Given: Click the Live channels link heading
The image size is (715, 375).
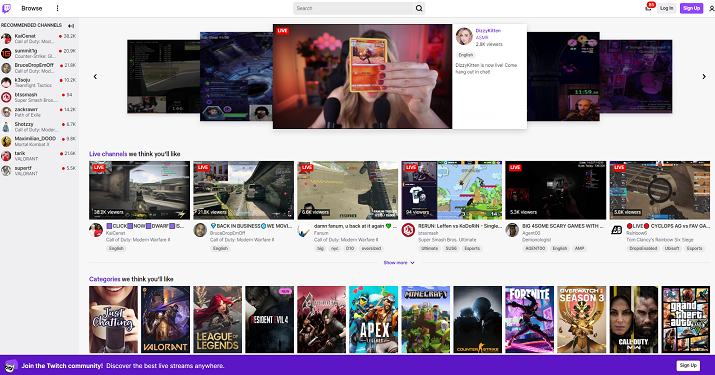Looking at the screenshot, I should coord(108,154).
